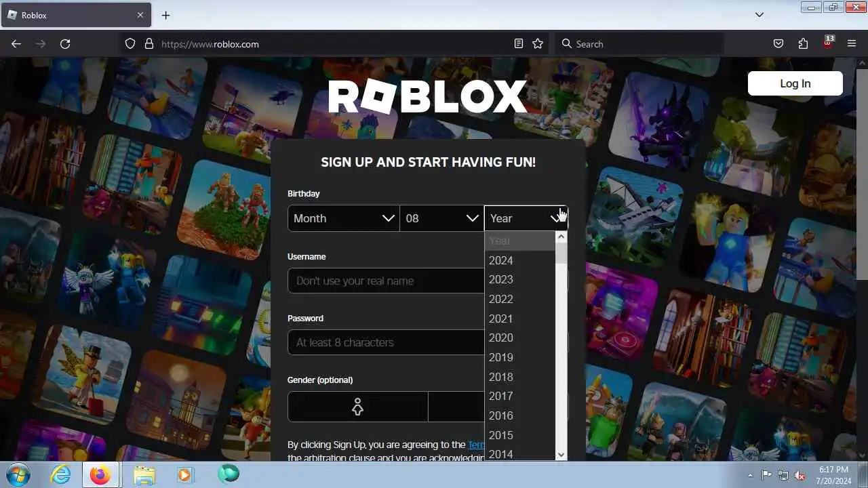Click the green round taskbar app icon
This screenshot has width=868, height=488.
(229, 474)
